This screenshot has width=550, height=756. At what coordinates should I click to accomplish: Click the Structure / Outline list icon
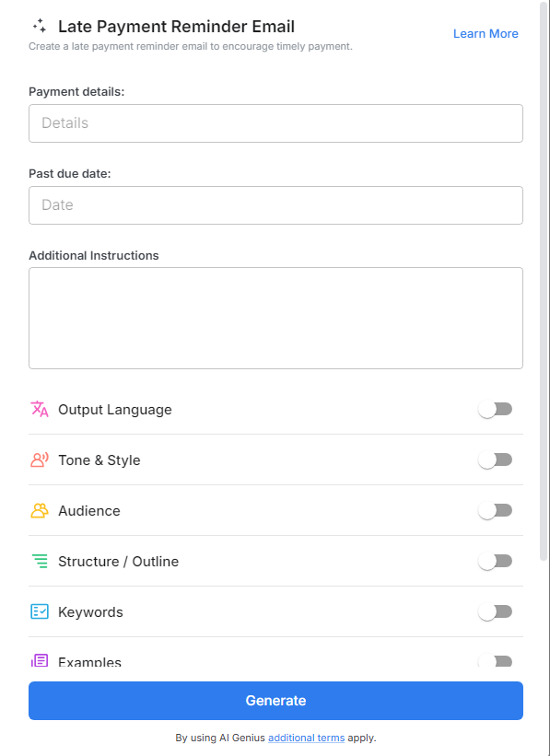[x=39, y=561]
